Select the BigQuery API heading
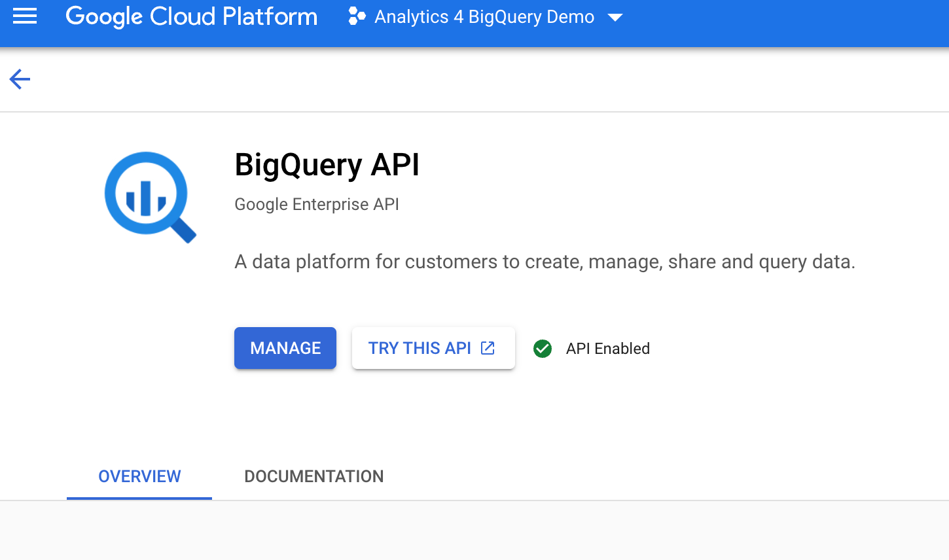Image resolution: width=949 pixels, height=560 pixels. click(x=327, y=164)
